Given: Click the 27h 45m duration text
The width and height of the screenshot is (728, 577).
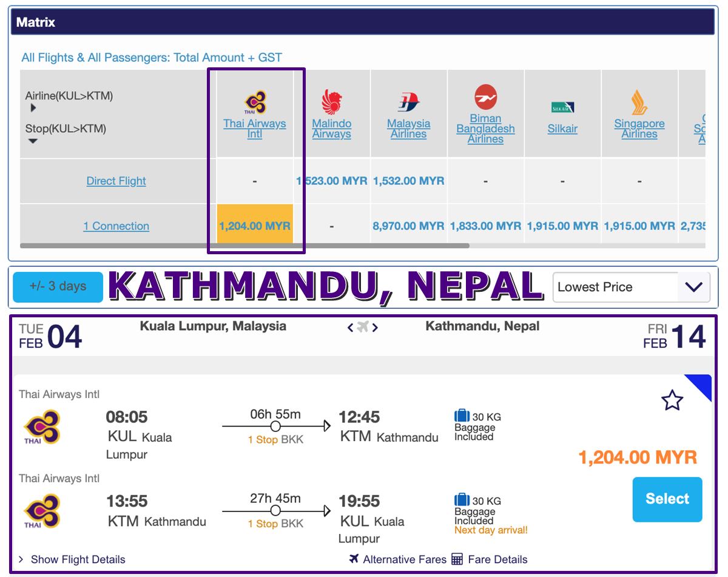Looking at the screenshot, I should point(275,498).
